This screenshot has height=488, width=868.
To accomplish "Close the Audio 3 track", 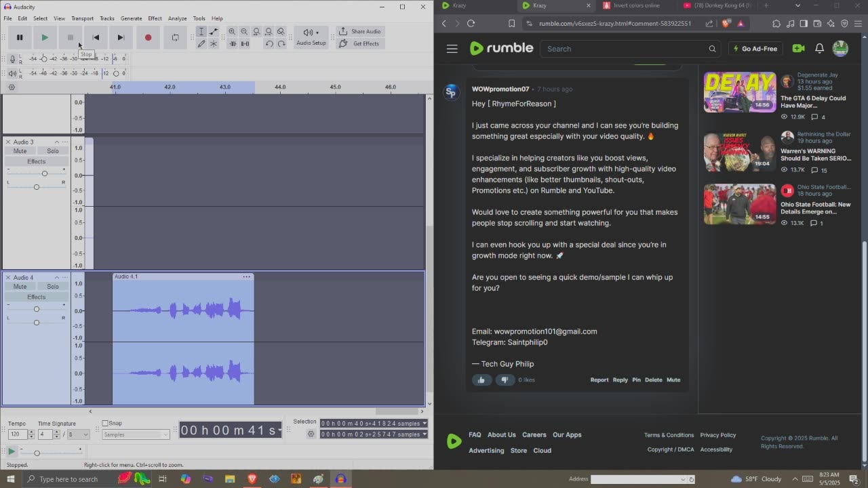I will click(8, 142).
